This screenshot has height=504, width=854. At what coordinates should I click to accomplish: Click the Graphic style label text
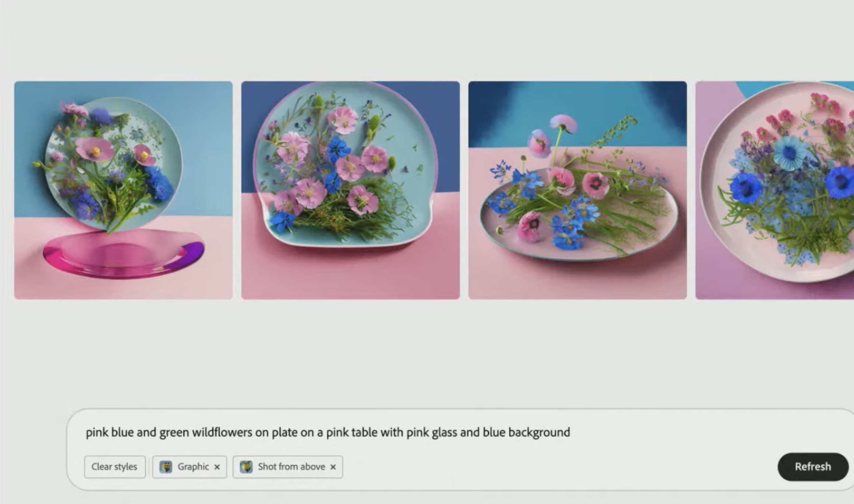193,467
